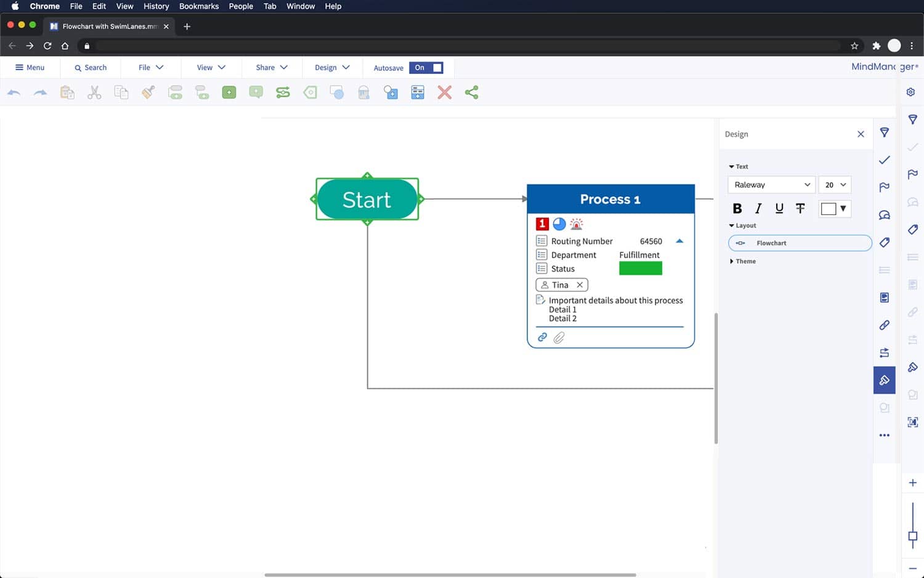The width and height of the screenshot is (924, 578).
Task: Click the red X delete icon
Action: (x=444, y=92)
